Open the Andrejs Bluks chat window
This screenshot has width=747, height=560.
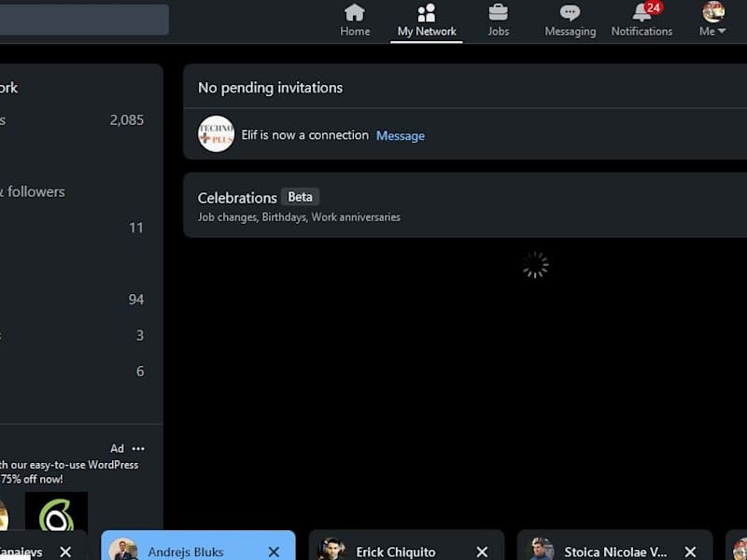pos(185,552)
